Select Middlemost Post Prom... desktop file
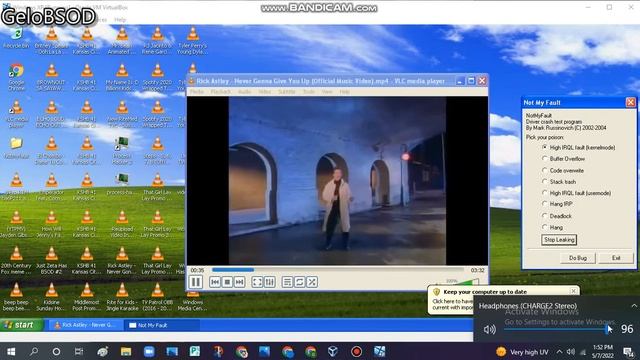640x360 pixels. pos(87,297)
